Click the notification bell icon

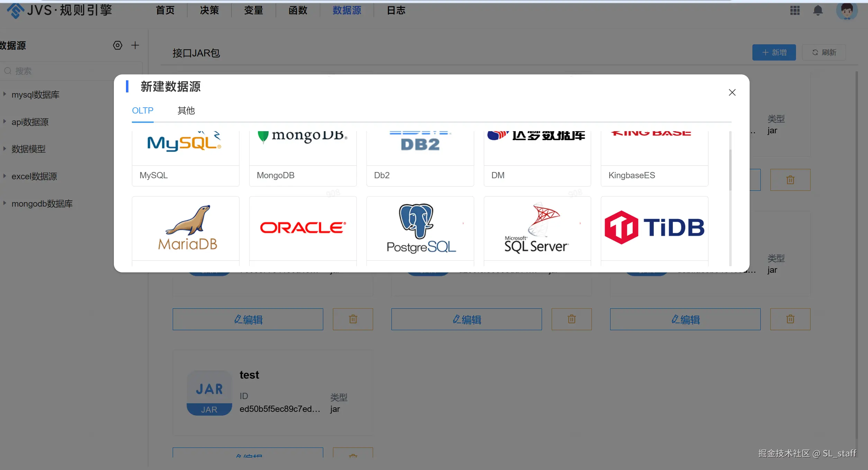817,10
